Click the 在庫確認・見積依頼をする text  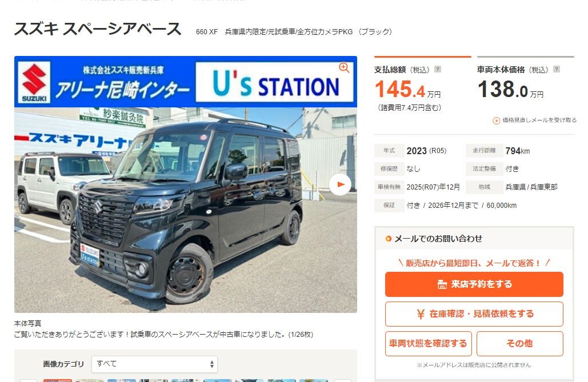[482, 314]
